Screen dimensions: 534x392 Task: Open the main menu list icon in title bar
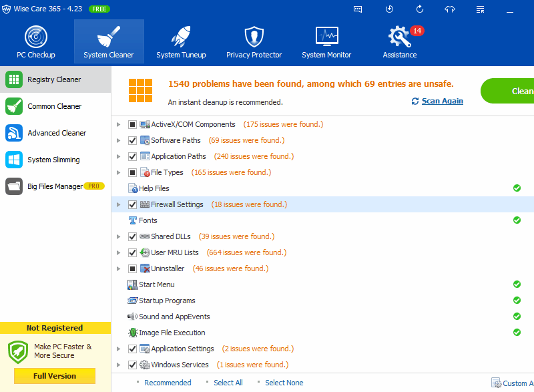tap(480, 9)
